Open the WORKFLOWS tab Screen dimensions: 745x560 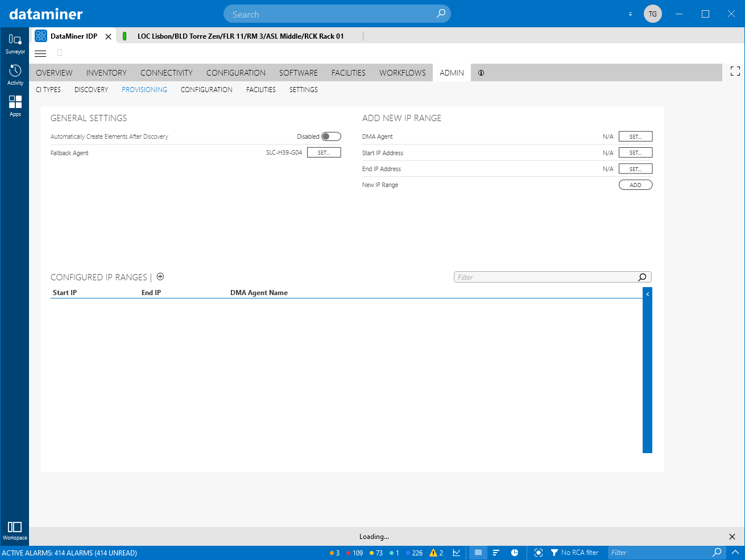point(403,73)
